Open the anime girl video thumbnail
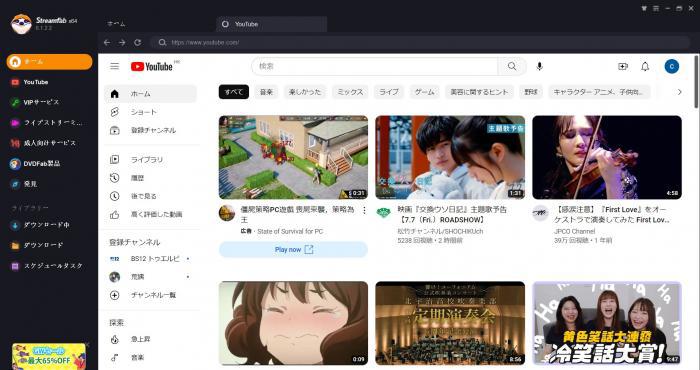 293,323
